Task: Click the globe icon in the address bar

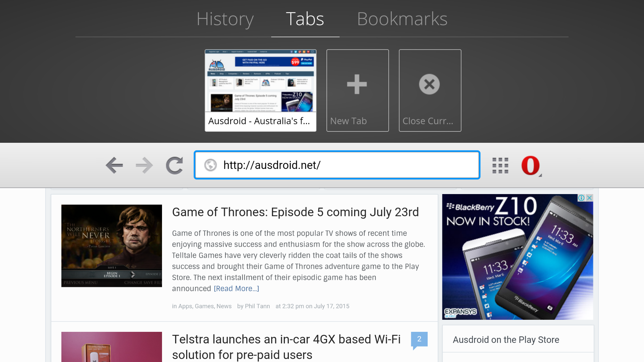Action: pos(211,165)
